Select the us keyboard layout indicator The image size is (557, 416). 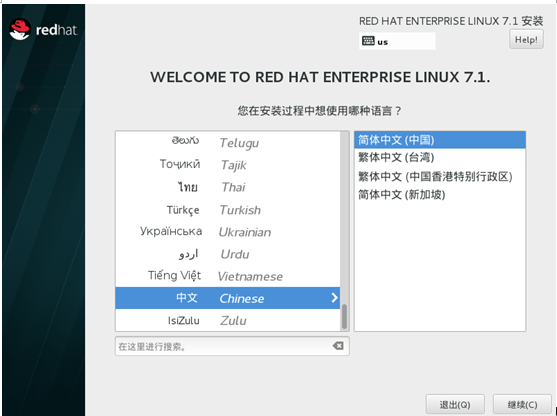[x=397, y=41]
